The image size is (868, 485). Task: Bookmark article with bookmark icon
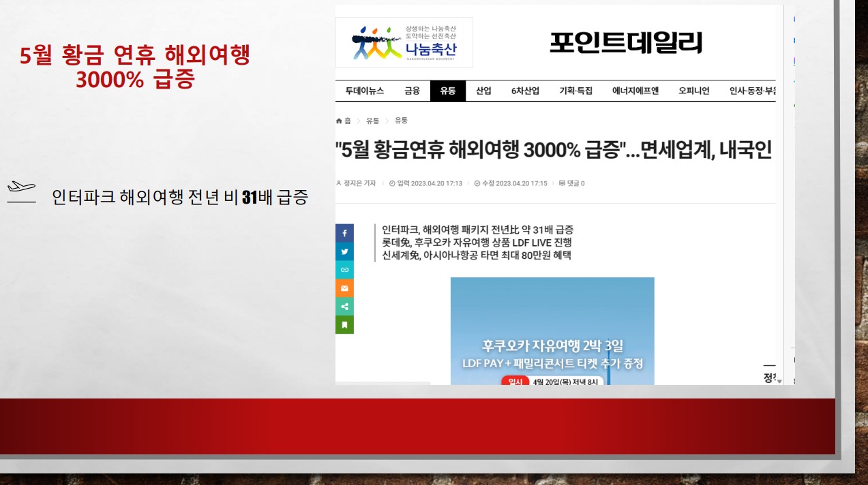(x=344, y=325)
